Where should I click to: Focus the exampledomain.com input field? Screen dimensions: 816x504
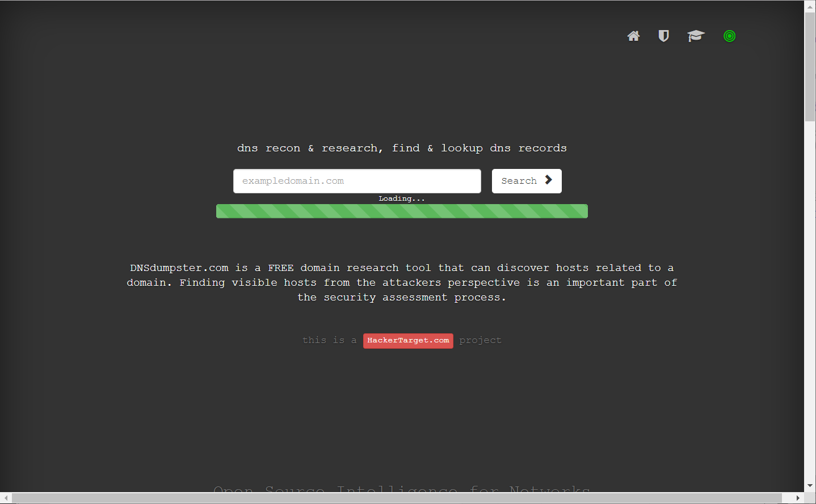[357, 181]
